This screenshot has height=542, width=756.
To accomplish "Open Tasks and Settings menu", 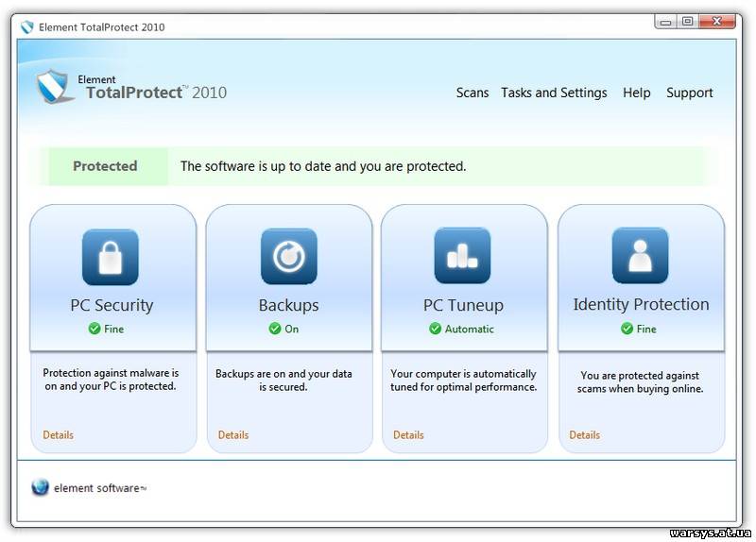I will [x=554, y=93].
